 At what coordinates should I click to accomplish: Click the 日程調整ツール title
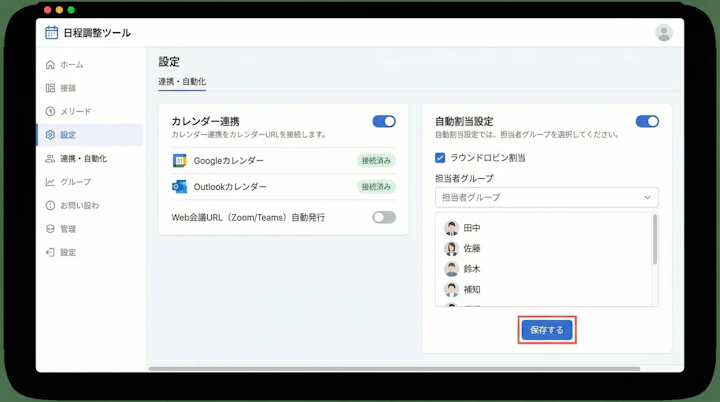tap(97, 33)
